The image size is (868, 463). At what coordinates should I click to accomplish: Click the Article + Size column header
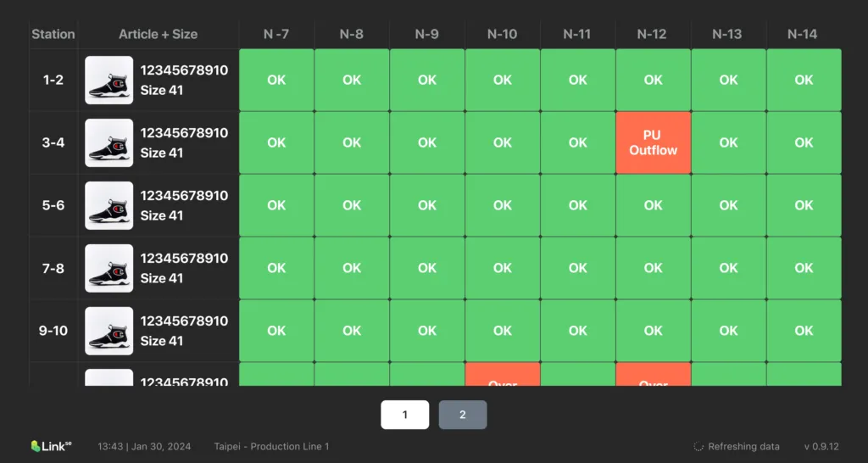[x=159, y=34]
